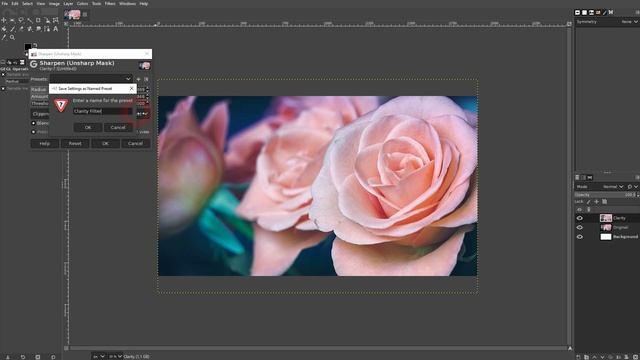The height and width of the screenshot is (360, 640).
Task: Lock position and size of layer
Action: tap(596, 202)
